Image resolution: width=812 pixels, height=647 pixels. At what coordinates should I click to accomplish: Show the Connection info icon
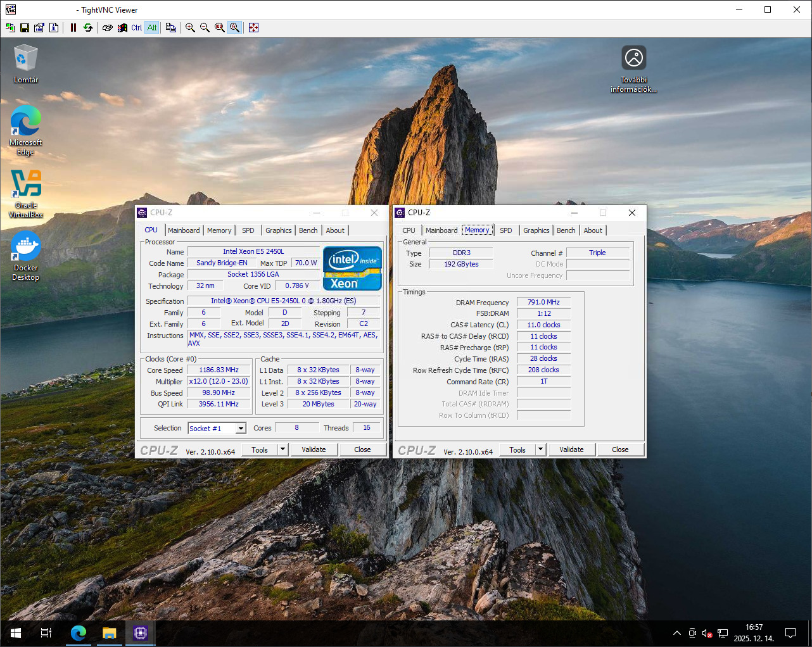(x=54, y=28)
